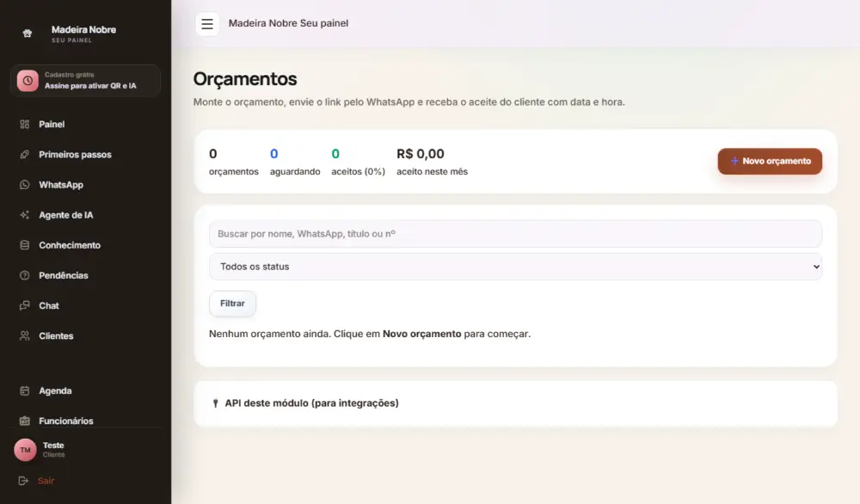
Task: Click the aceitos (0%) stat
Action: click(358, 162)
